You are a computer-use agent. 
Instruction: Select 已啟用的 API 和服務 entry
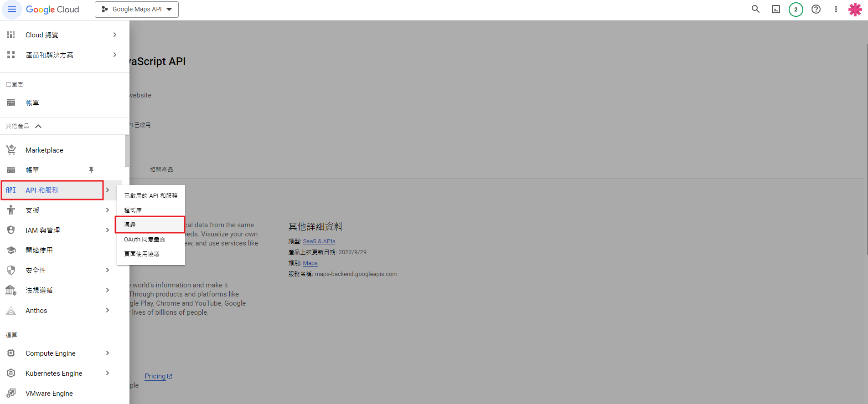coord(150,196)
